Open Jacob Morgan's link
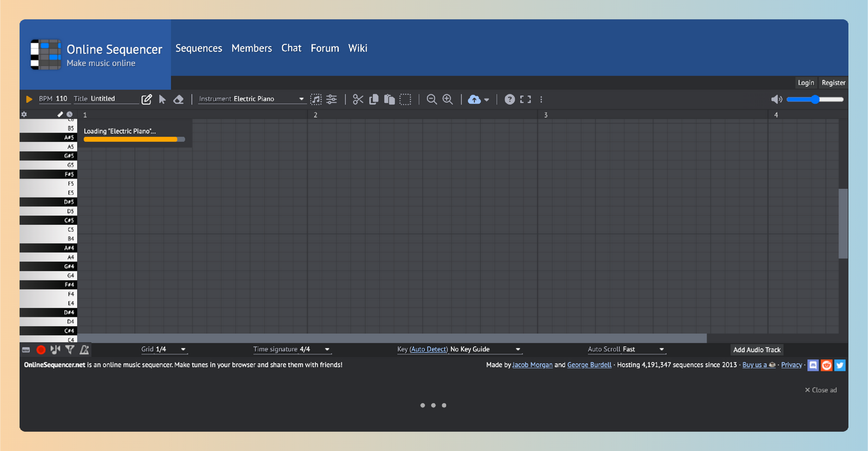The image size is (868, 451). click(532, 365)
